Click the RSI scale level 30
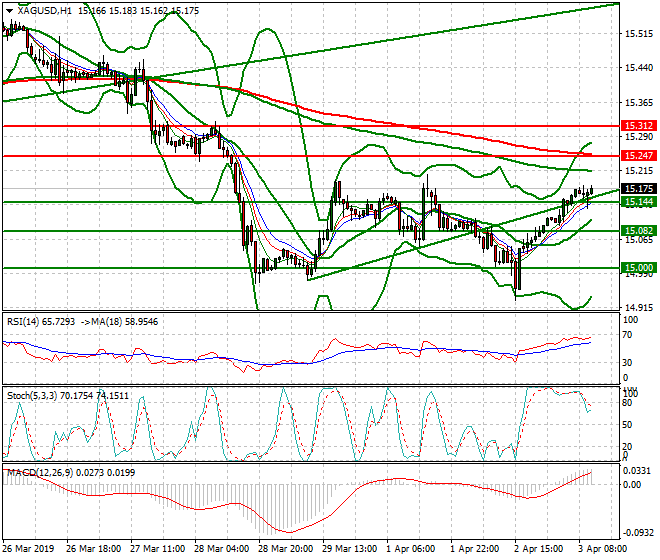660x560 pixels. 627,363
